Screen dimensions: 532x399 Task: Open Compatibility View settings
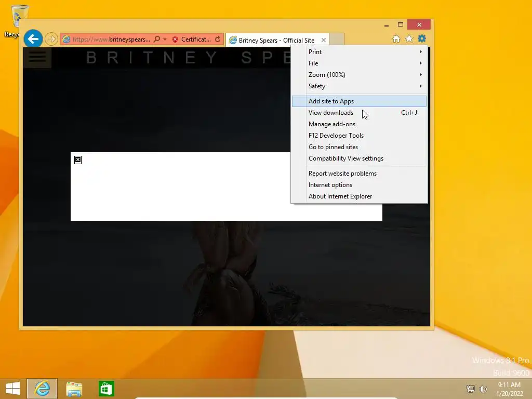point(359,158)
